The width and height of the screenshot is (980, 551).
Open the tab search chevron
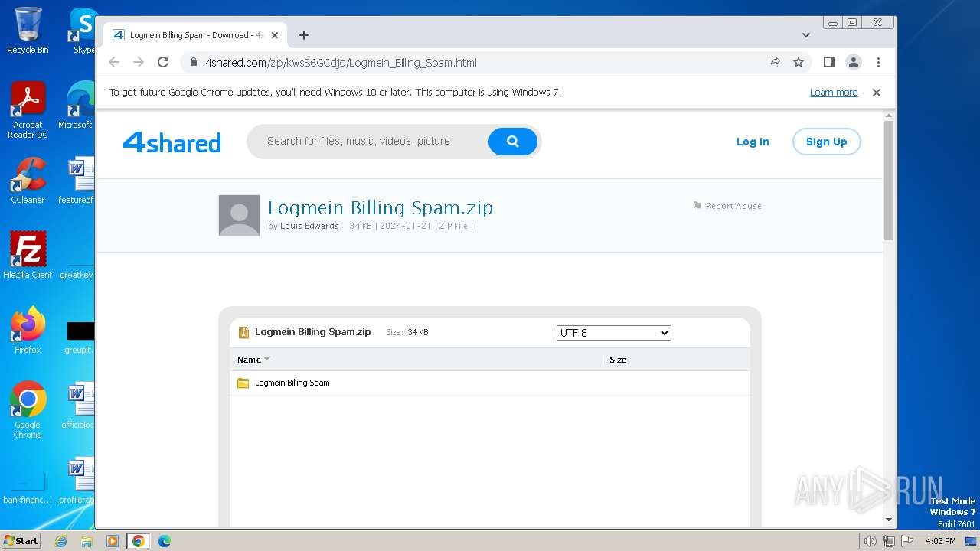(806, 35)
